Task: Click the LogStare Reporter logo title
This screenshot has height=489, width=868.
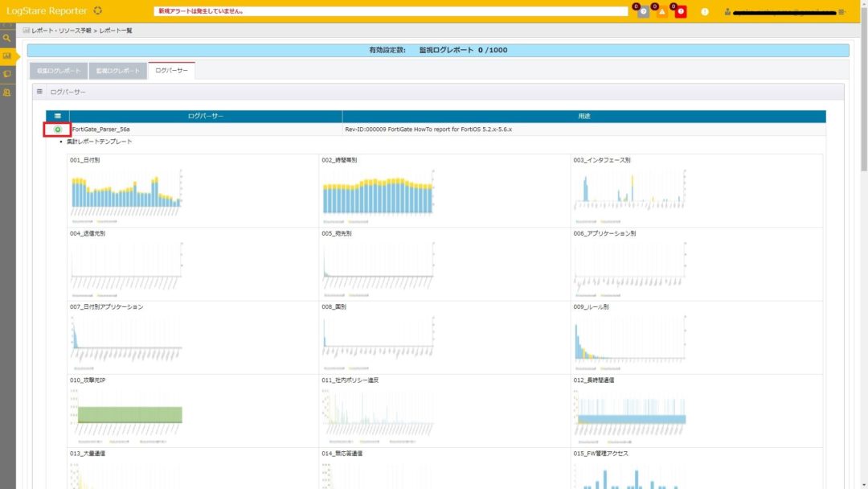Action: [x=47, y=10]
